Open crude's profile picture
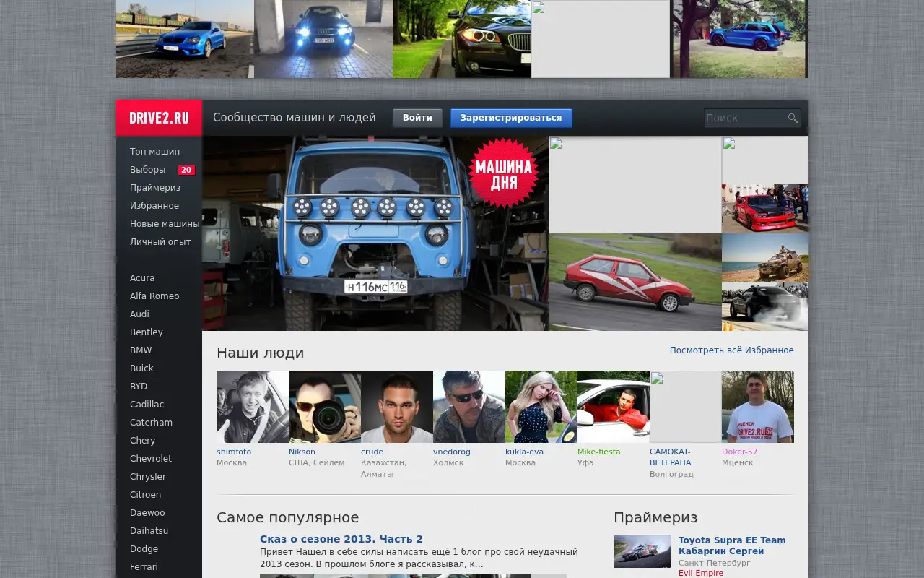The height and width of the screenshot is (578, 924). 397,407
